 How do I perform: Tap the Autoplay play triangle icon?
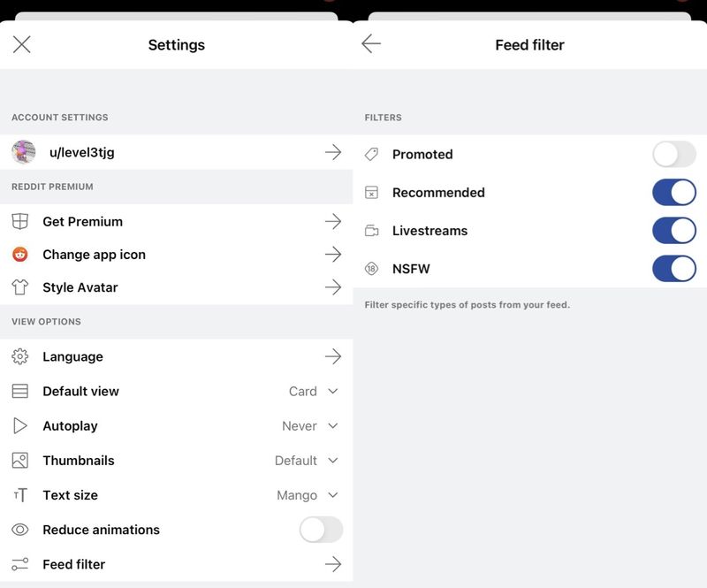coord(19,425)
